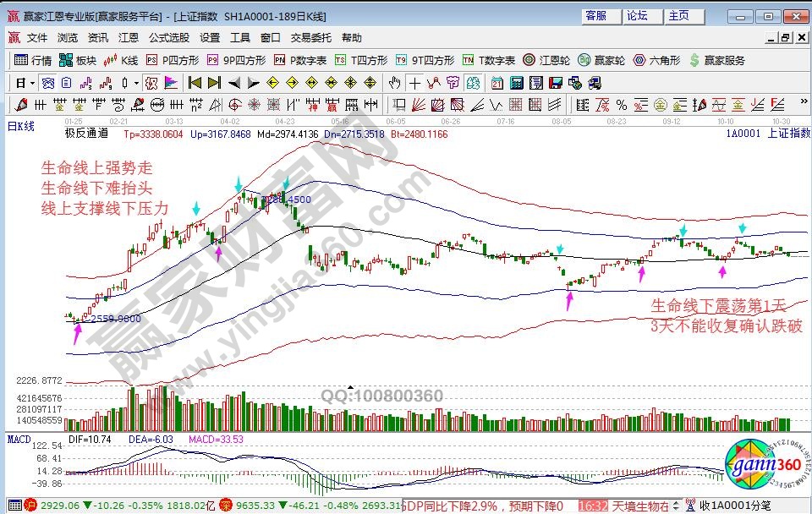Toggle the P四方形 square chart
Screen dimensions: 812x514
(173, 60)
